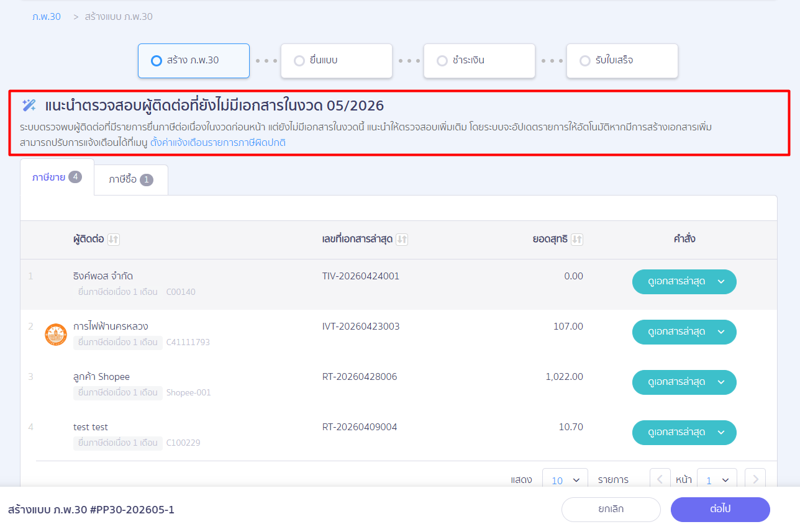This screenshot has width=800, height=532.
Task: Expand dropdown arrow for test test row
Action: [x=721, y=433]
